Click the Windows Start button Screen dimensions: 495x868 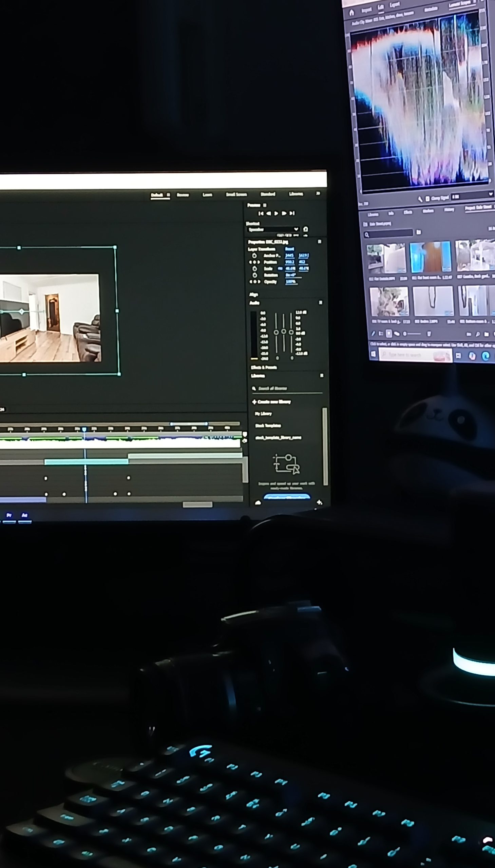pyautogui.click(x=373, y=354)
